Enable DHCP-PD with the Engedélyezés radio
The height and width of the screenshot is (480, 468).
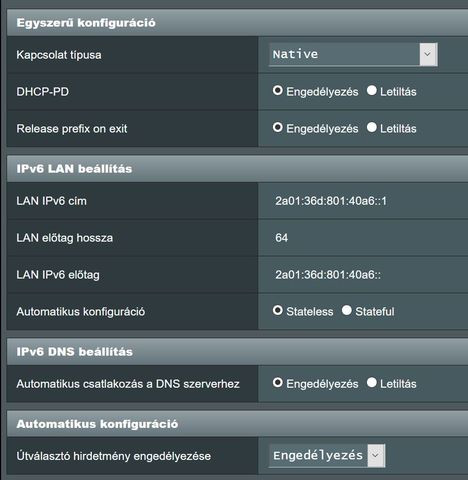click(277, 91)
